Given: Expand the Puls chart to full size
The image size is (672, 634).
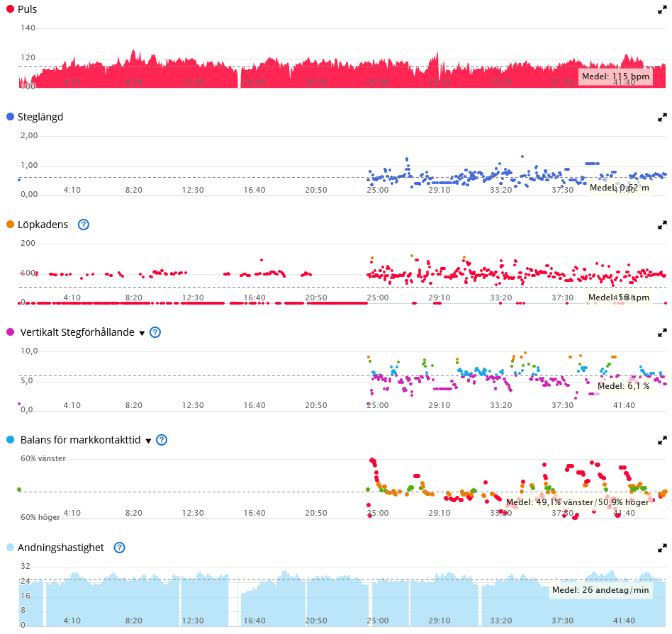Looking at the screenshot, I should 662,9.
